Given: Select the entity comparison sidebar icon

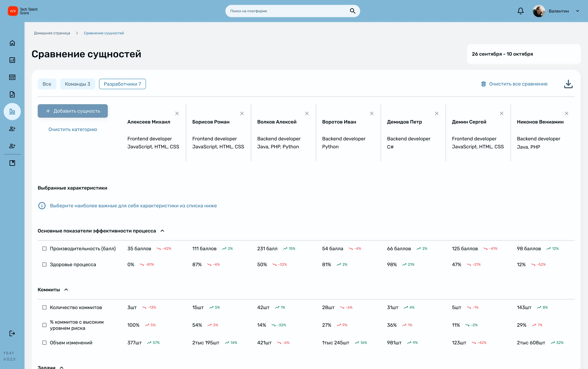Looking at the screenshot, I should [12, 112].
